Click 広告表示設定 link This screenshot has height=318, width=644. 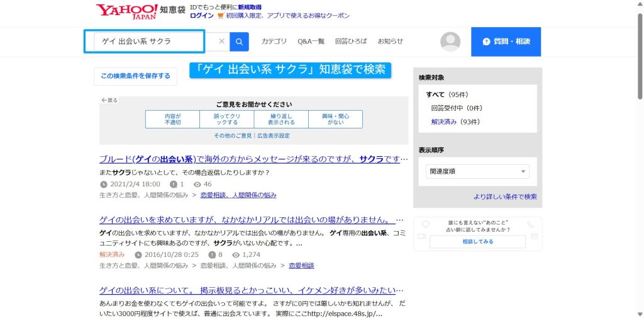point(274,135)
